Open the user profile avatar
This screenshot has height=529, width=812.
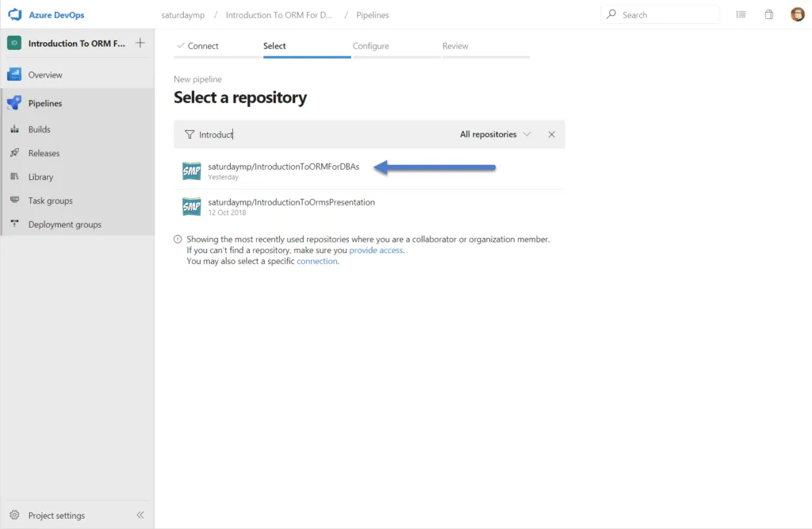[x=798, y=14]
